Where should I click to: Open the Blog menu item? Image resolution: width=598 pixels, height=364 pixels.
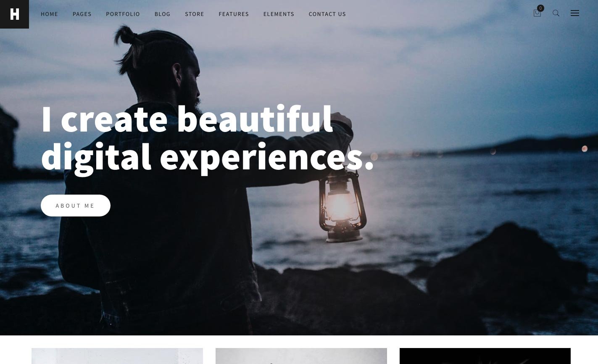162,14
